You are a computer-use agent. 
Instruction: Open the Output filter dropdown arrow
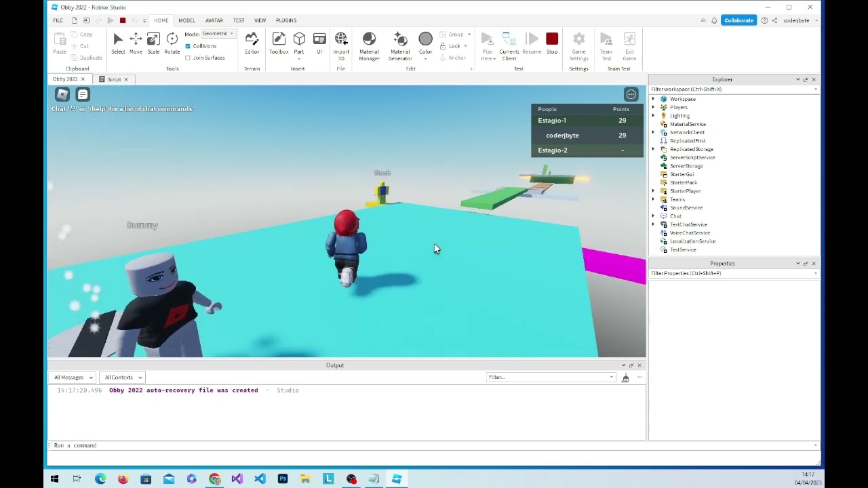(612, 378)
